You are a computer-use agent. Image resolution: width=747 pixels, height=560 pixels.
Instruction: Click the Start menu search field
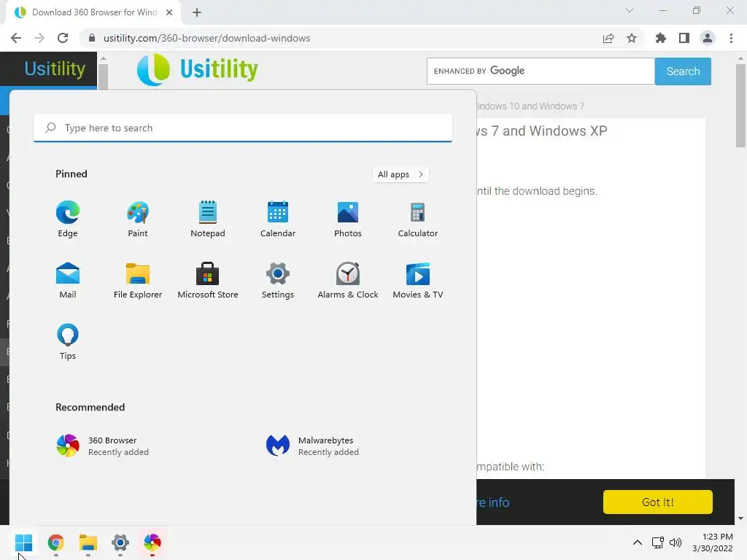(x=243, y=128)
